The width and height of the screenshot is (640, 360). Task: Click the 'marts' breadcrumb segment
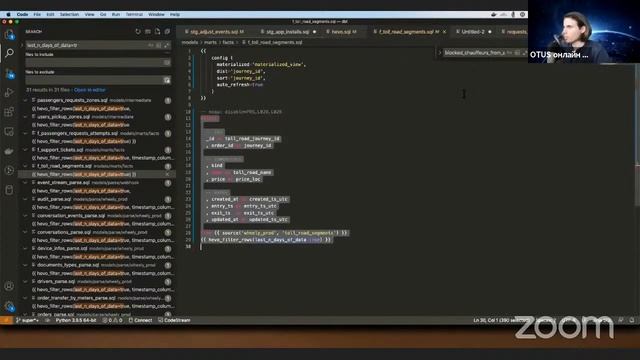pos(210,42)
